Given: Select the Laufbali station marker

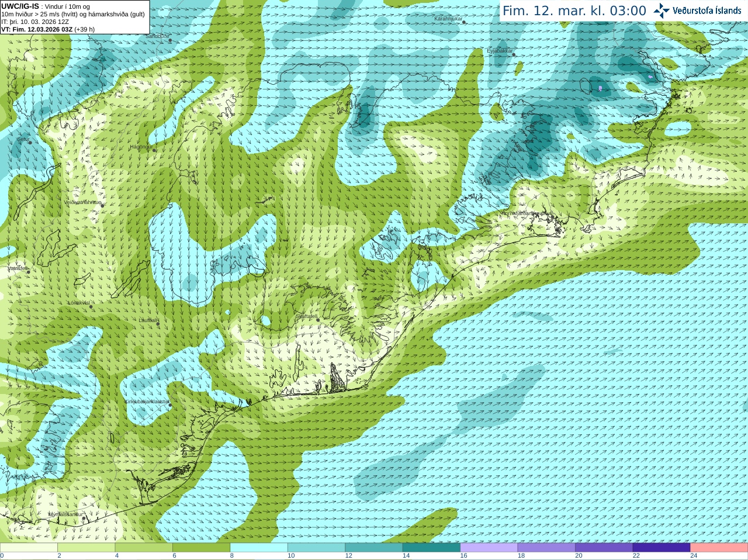Looking at the screenshot, I should coord(158,323).
